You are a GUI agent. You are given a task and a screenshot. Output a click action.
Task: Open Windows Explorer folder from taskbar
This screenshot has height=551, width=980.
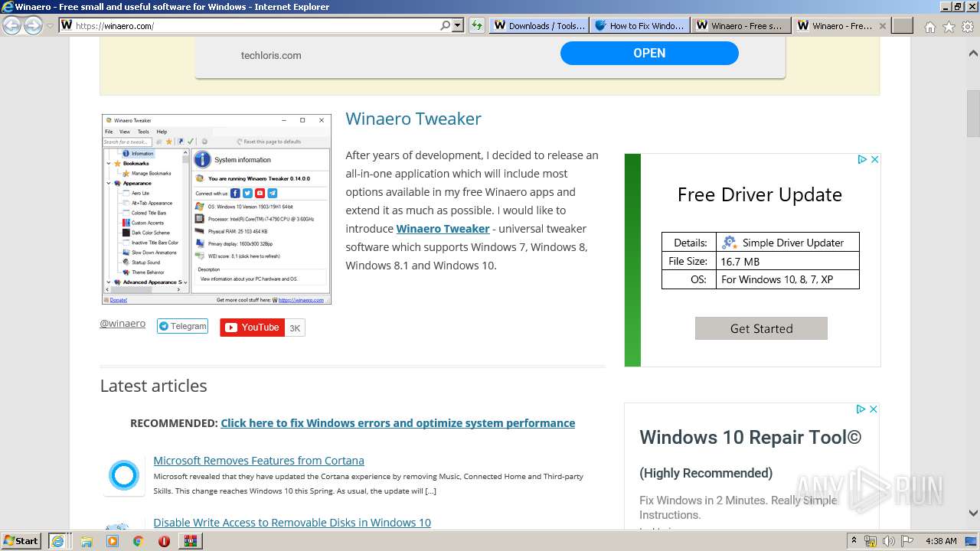click(87, 541)
